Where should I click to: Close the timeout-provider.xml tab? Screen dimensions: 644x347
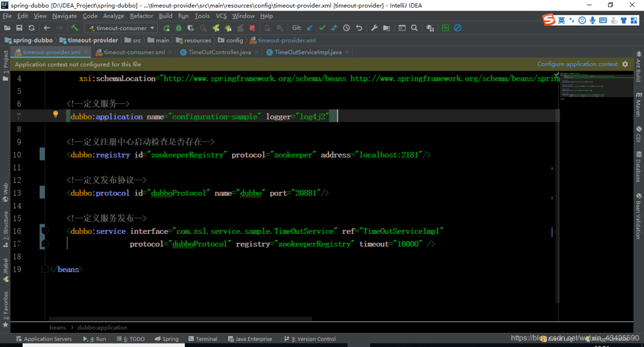(x=87, y=52)
